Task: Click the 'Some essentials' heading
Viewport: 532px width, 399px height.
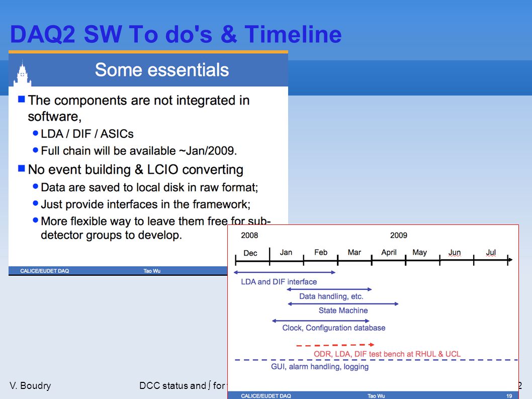Action: click(162, 70)
